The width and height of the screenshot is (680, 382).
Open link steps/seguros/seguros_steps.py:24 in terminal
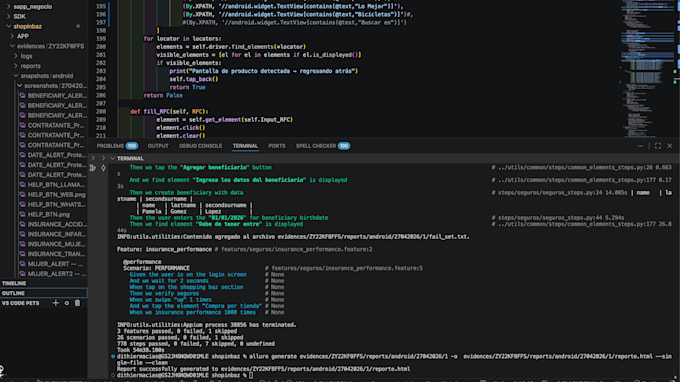(x=552, y=193)
